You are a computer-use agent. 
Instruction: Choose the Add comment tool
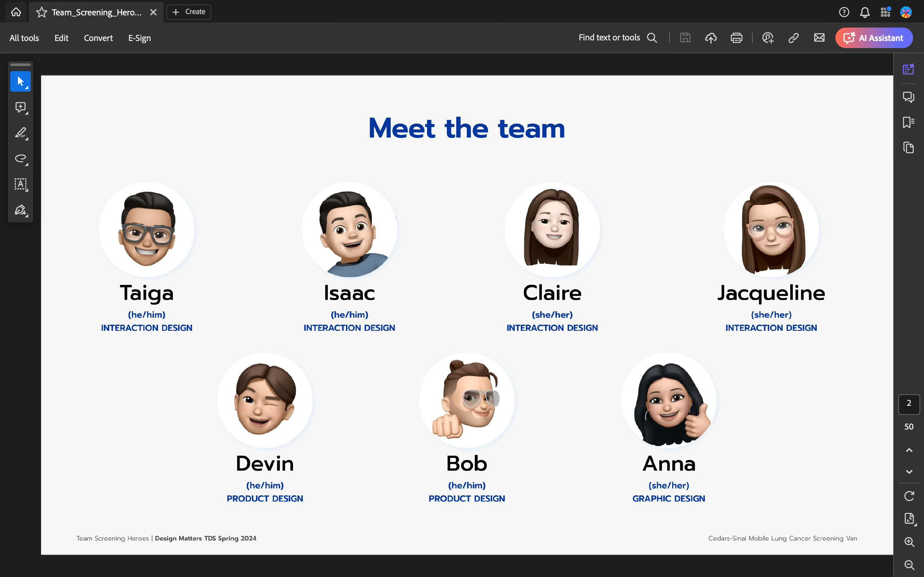[20, 107]
